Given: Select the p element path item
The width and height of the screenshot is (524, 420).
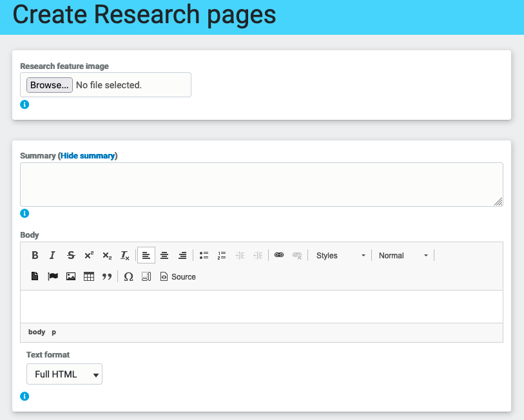Looking at the screenshot, I should point(53,332).
